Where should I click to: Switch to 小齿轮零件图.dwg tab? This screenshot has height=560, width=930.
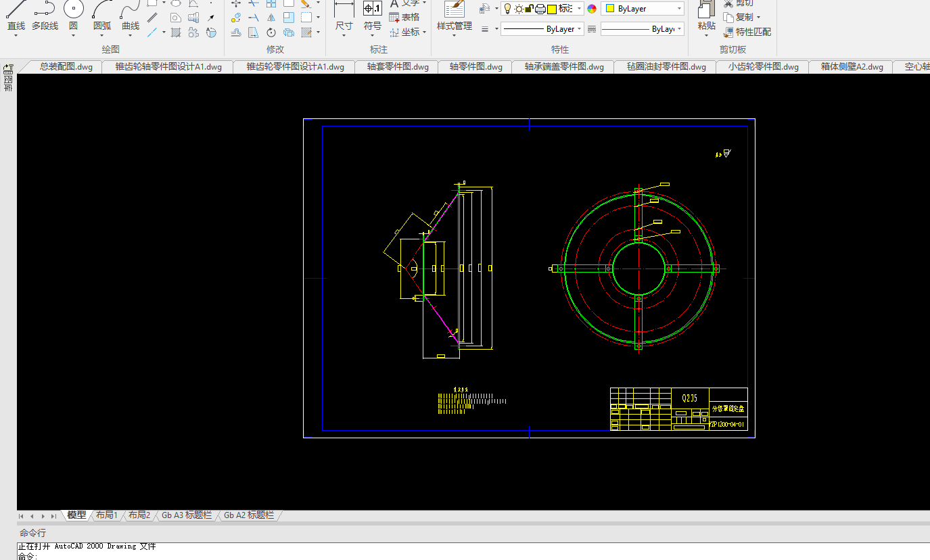764,66
